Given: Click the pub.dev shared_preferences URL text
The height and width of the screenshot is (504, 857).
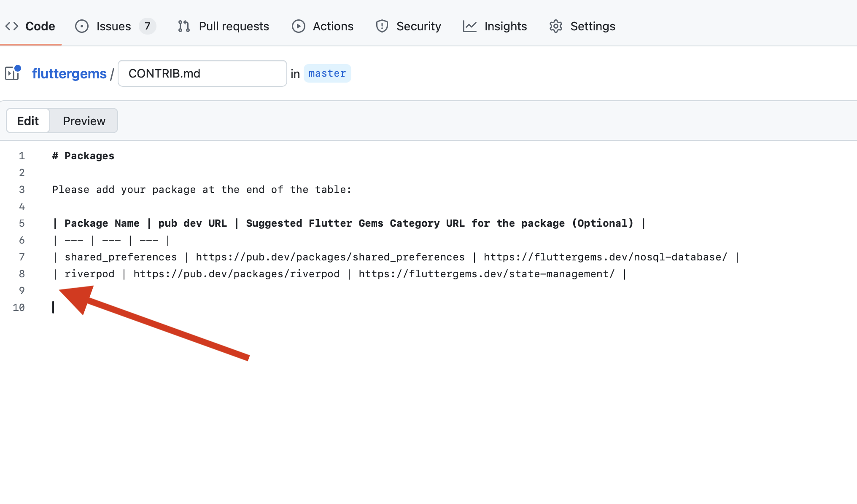Looking at the screenshot, I should coord(330,257).
